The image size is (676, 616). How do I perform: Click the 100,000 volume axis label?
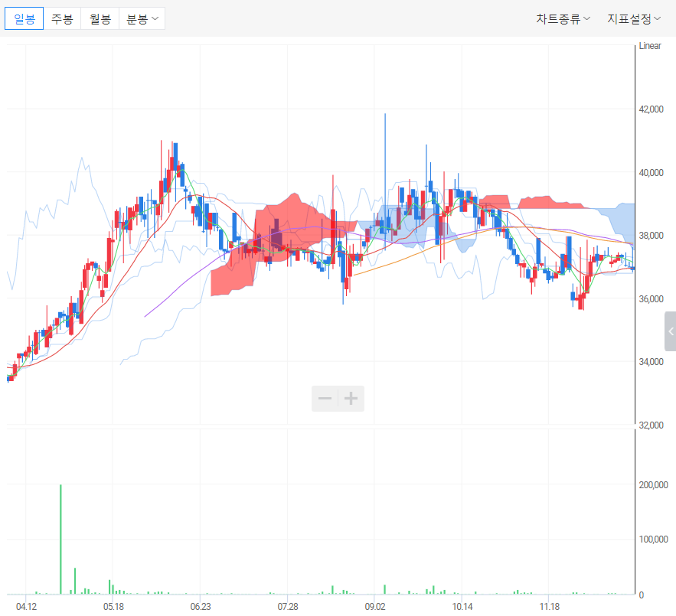tap(653, 539)
